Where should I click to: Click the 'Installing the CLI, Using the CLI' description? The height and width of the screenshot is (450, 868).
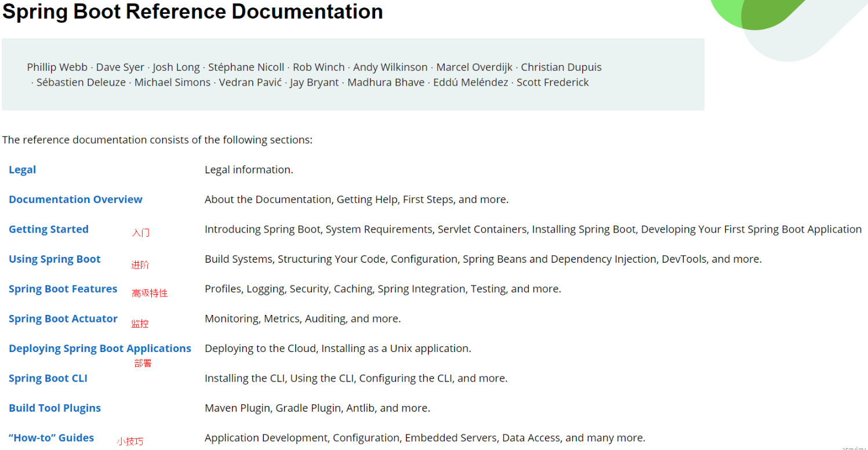click(x=356, y=379)
